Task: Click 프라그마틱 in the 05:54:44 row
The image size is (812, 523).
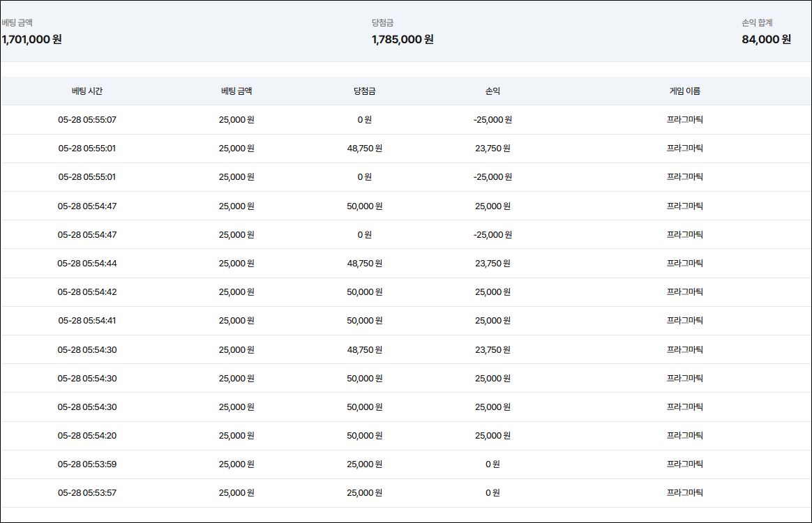Action: click(x=684, y=263)
